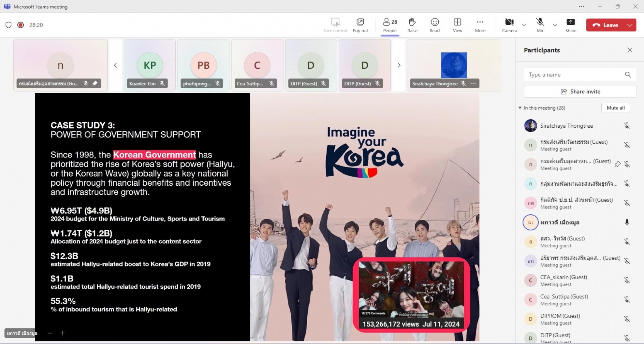This screenshot has width=644, height=344.
Task: Open the Leave button dropdown arrow
Action: [x=630, y=25]
